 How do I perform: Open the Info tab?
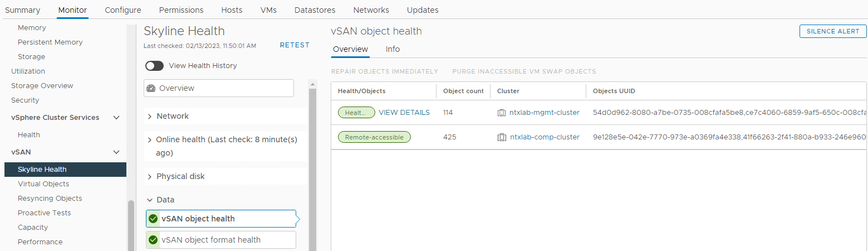tap(393, 49)
